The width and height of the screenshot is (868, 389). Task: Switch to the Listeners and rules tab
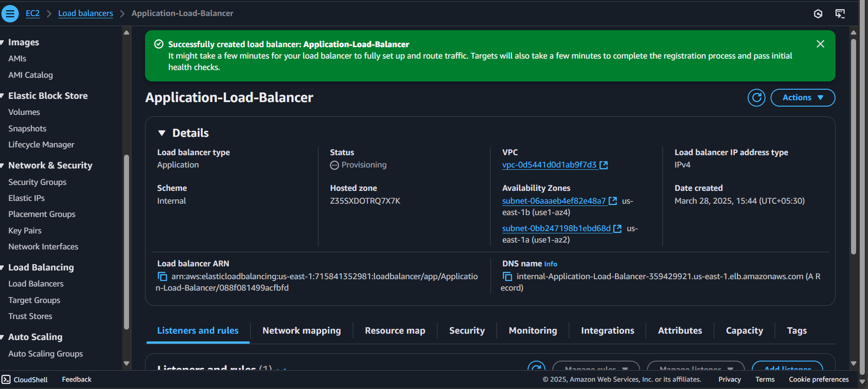point(198,330)
